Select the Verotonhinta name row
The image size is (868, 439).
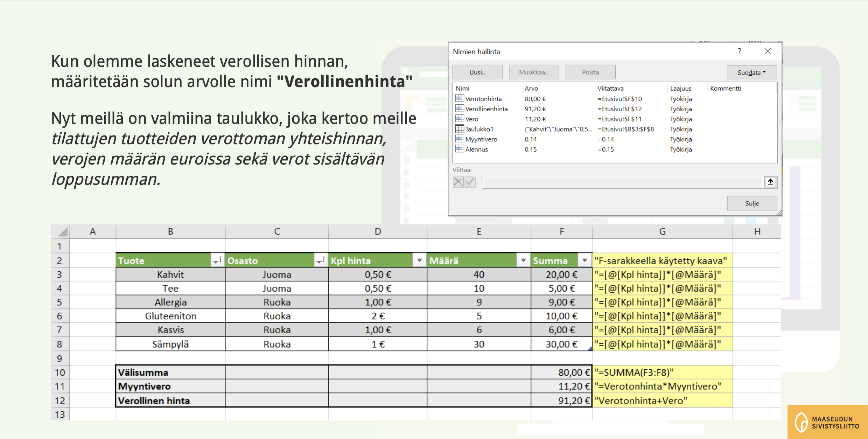[x=615, y=99]
